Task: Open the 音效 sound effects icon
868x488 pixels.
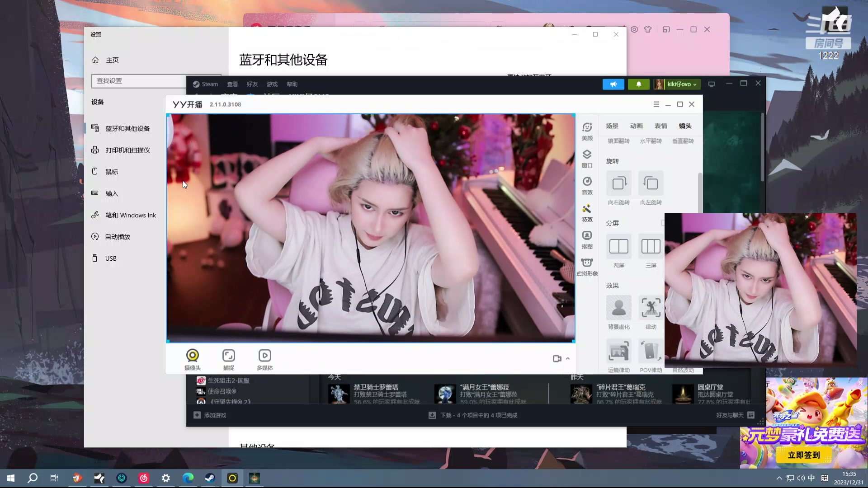Action: (587, 185)
